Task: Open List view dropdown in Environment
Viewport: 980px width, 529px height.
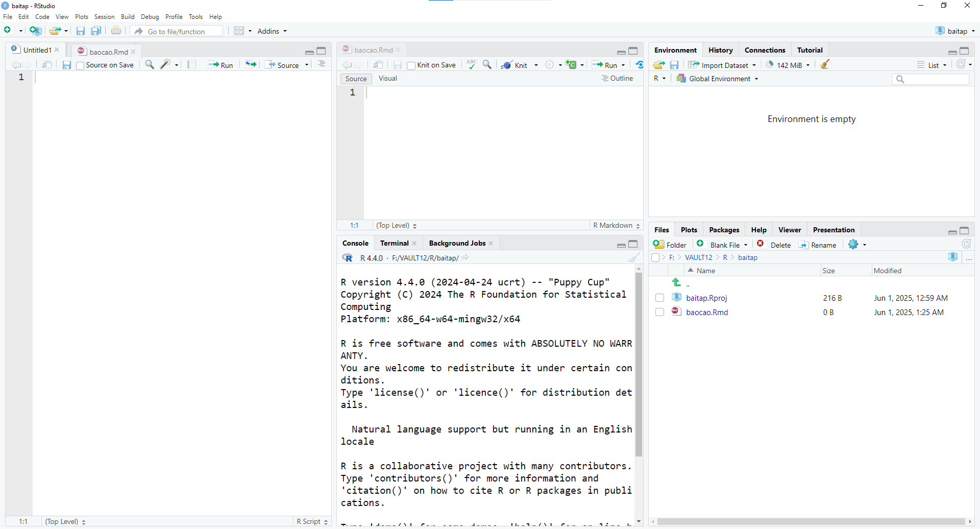Action: 932,65
